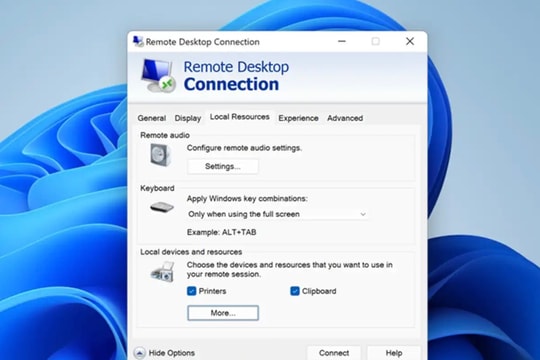Click 'Configure remote audio settings.' text

click(x=244, y=148)
